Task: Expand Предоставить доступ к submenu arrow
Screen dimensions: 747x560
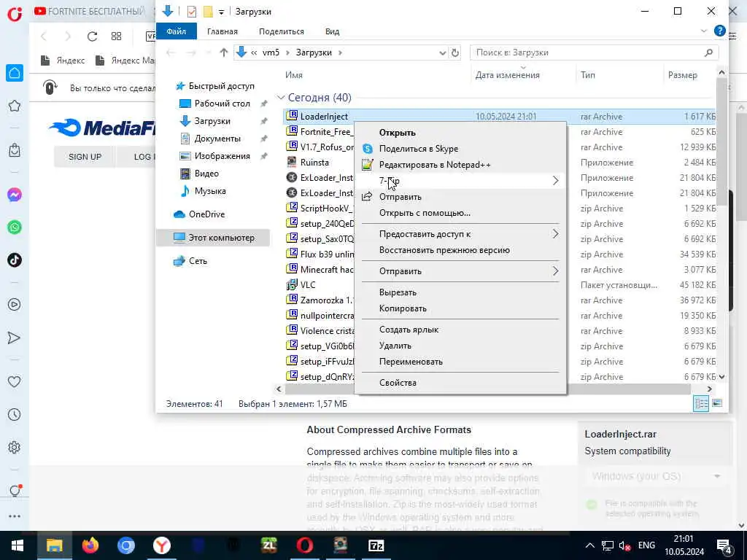Action: tap(555, 234)
